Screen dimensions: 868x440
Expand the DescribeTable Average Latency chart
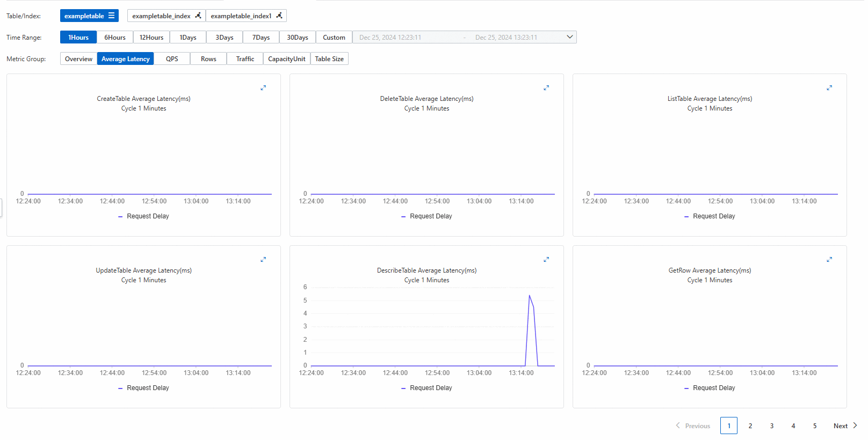546,260
